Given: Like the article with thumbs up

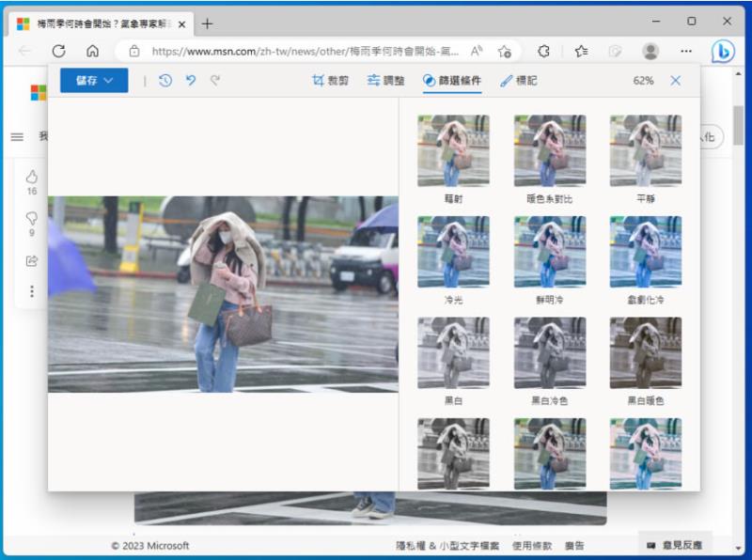Looking at the screenshot, I should pos(32,177).
